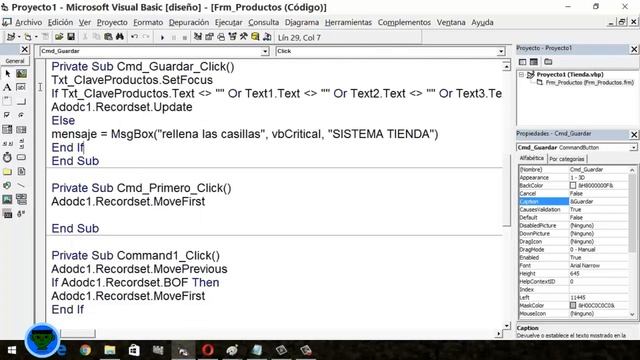Open the Cmd_Guardar object dropdown
Viewport: 640px width, 360px height.
click(x=265, y=51)
